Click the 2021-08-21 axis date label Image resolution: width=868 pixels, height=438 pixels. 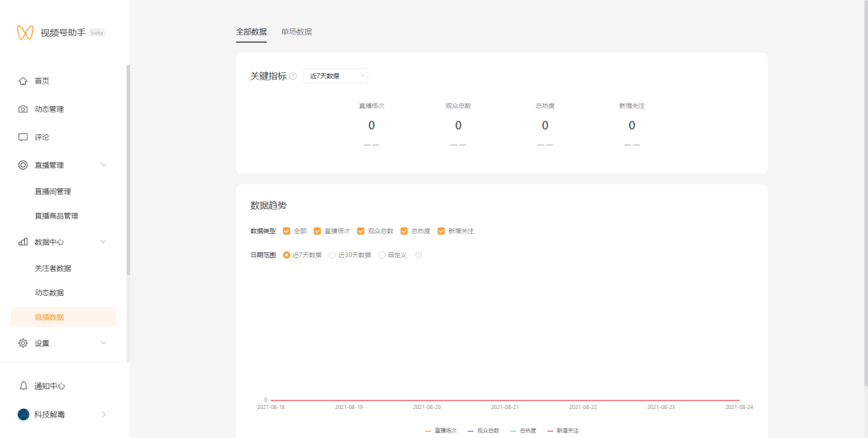tap(505, 407)
